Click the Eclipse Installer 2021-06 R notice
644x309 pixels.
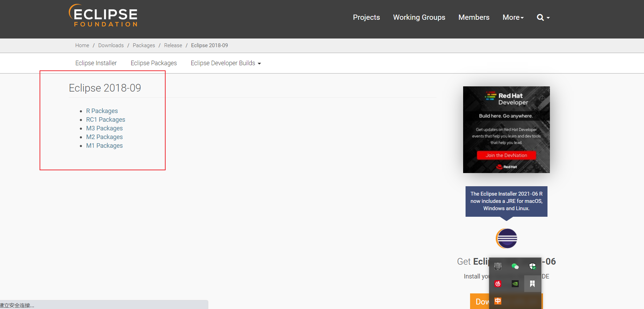pyautogui.click(x=507, y=201)
